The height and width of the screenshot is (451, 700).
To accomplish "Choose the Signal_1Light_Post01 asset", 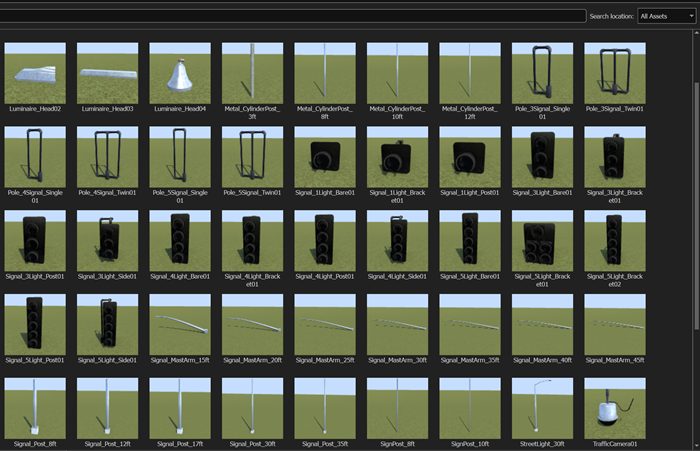I will pyautogui.click(x=470, y=157).
